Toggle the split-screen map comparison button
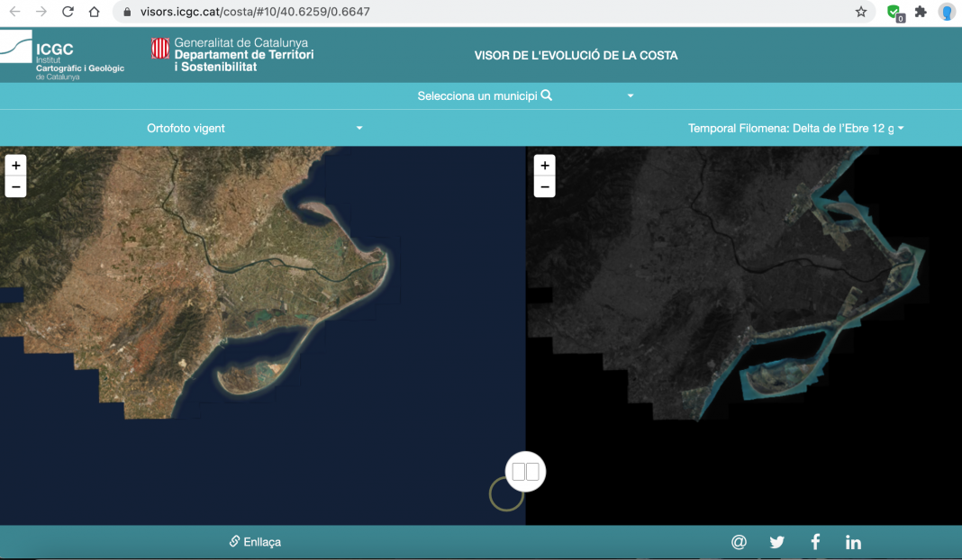The width and height of the screenshot is (962, 560). 525,471
